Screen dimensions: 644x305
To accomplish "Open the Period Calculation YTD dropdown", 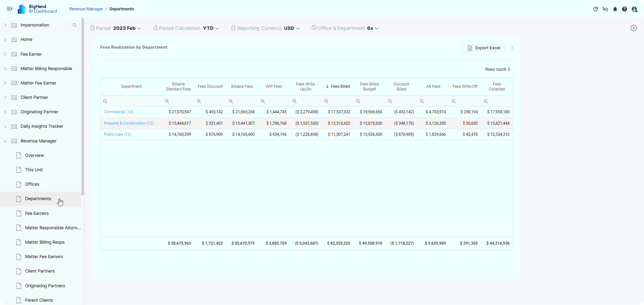I will click(211, 28).
